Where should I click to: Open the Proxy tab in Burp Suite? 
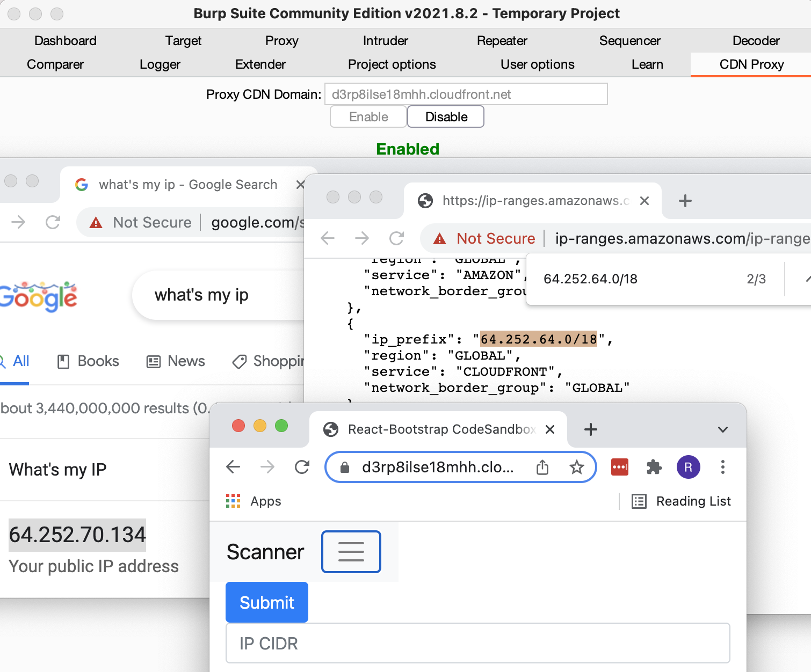pos(282,41)
